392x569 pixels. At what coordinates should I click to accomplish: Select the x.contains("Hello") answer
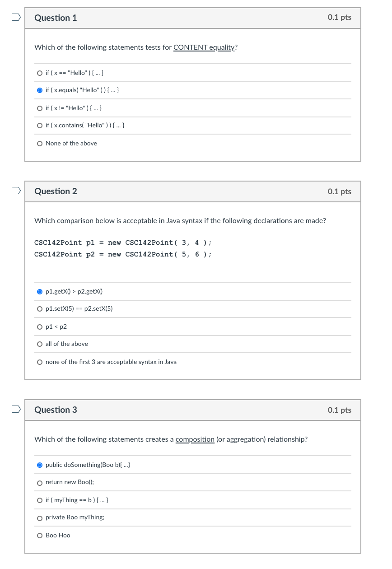tap(40, 126)
